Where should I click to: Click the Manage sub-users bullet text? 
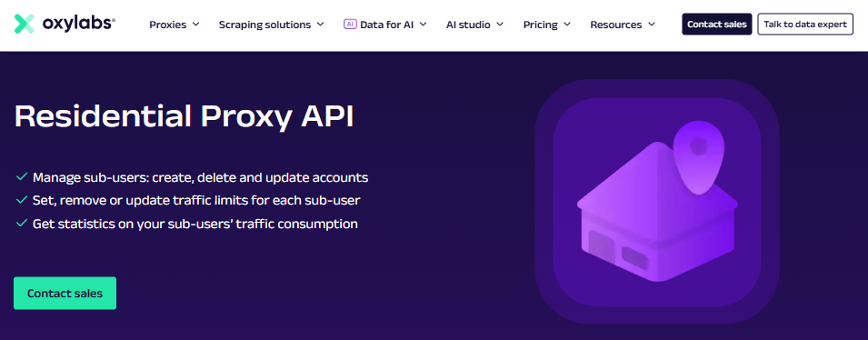[200, 178]
